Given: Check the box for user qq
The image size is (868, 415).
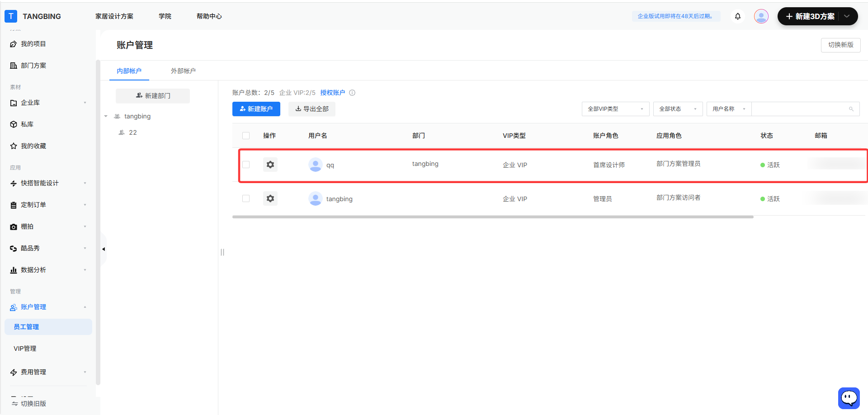Looking at the screenshot, I should tap(246, 165).
